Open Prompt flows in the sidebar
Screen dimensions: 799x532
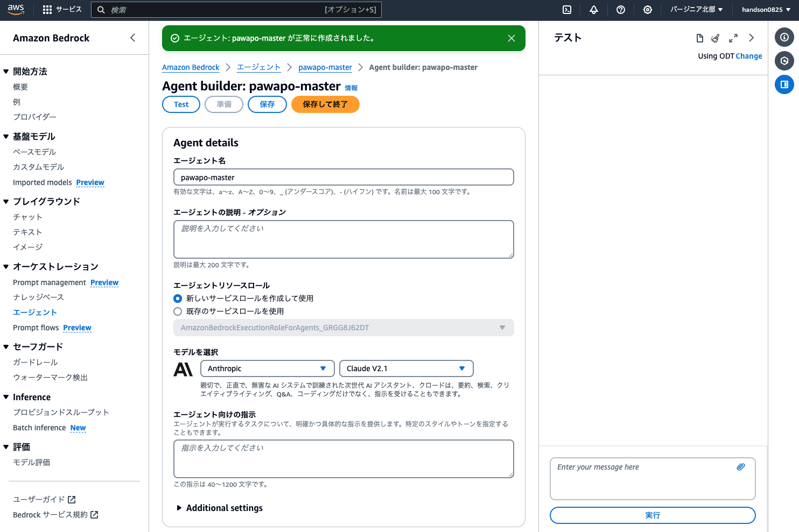(x=36, y=328)
